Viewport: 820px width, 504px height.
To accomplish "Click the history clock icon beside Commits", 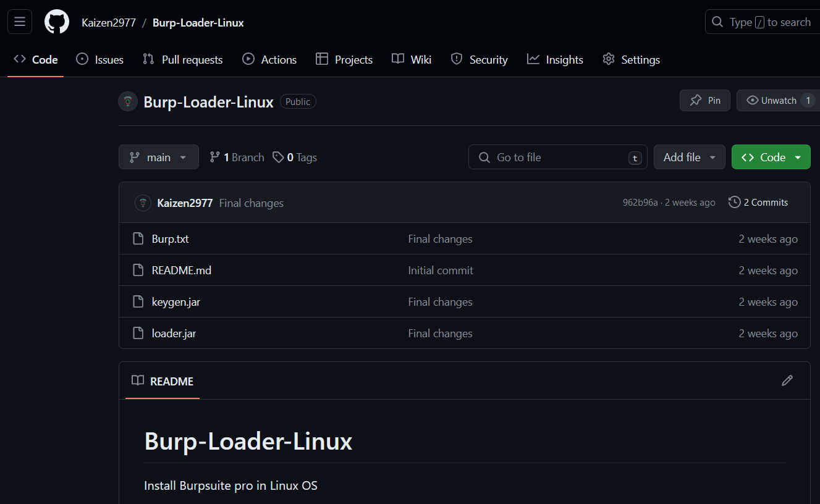I will 734,202.
